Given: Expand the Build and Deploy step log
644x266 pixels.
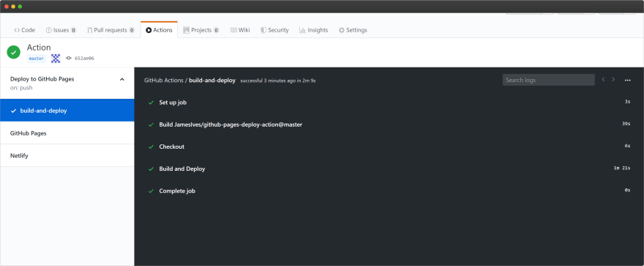Looking at the screenshot, I should [x=389, y=169].
